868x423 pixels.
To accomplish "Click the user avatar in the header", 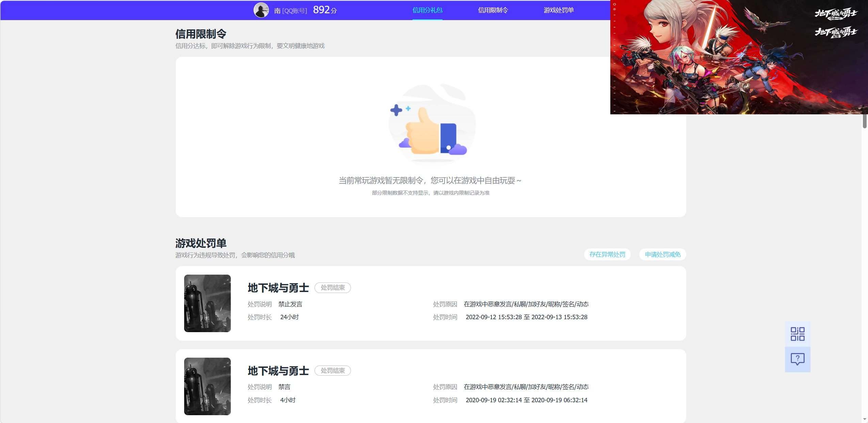I will click(261, 10).
